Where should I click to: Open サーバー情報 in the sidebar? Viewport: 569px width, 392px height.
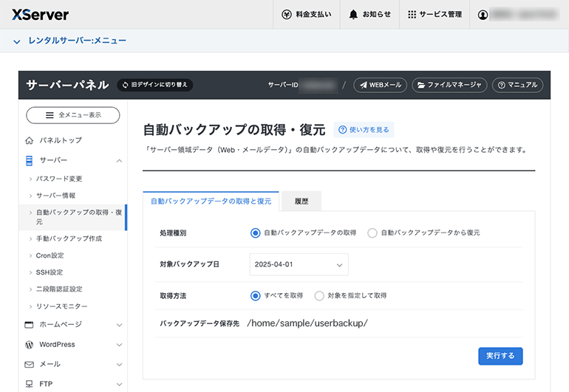(55, 196)
